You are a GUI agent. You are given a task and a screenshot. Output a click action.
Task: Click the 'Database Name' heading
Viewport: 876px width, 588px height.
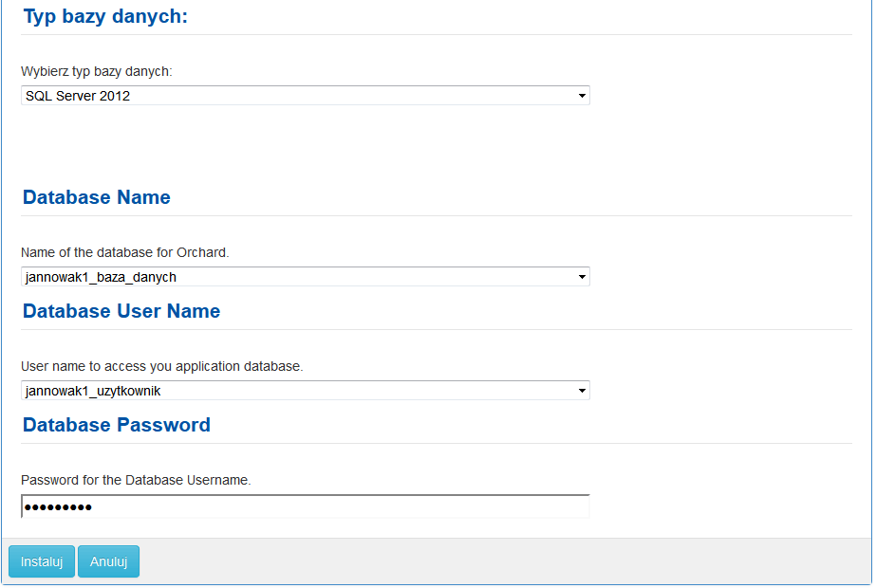coord(96,197)
